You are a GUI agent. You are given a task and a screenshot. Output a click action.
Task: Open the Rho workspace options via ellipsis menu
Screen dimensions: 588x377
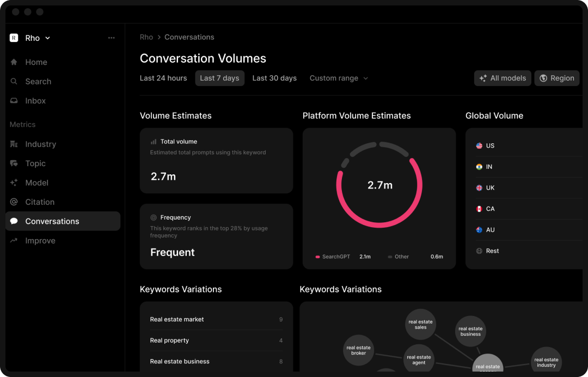pyautogui.click(x=112, y=38)
